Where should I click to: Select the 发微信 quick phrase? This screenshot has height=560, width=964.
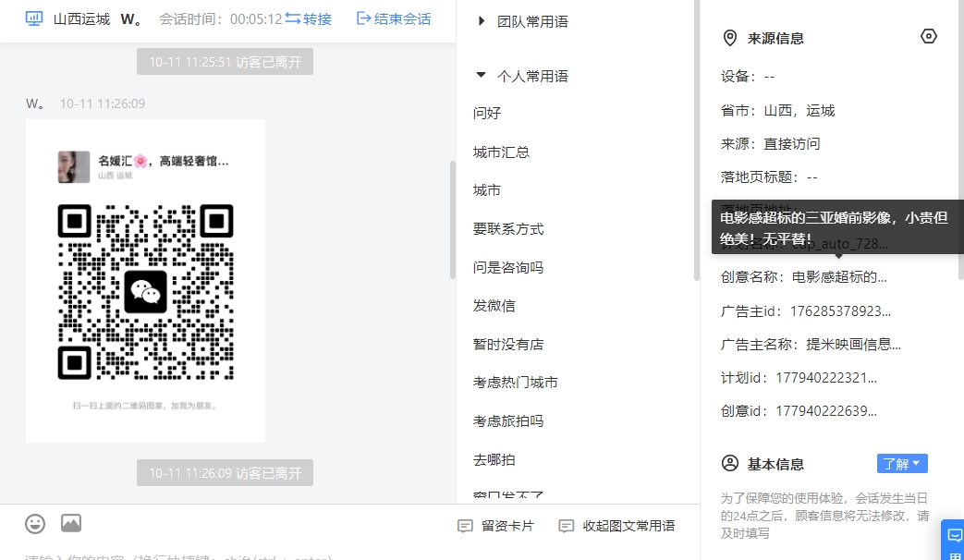click(x=494, y=306)
